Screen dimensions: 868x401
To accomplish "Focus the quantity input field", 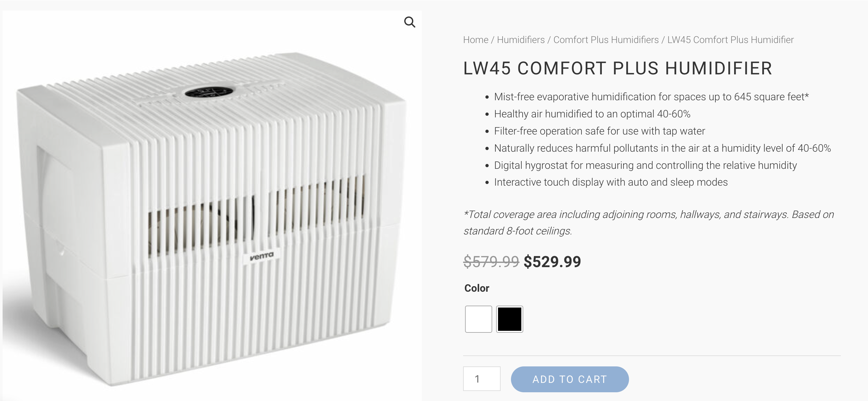I will pos(481,379).
